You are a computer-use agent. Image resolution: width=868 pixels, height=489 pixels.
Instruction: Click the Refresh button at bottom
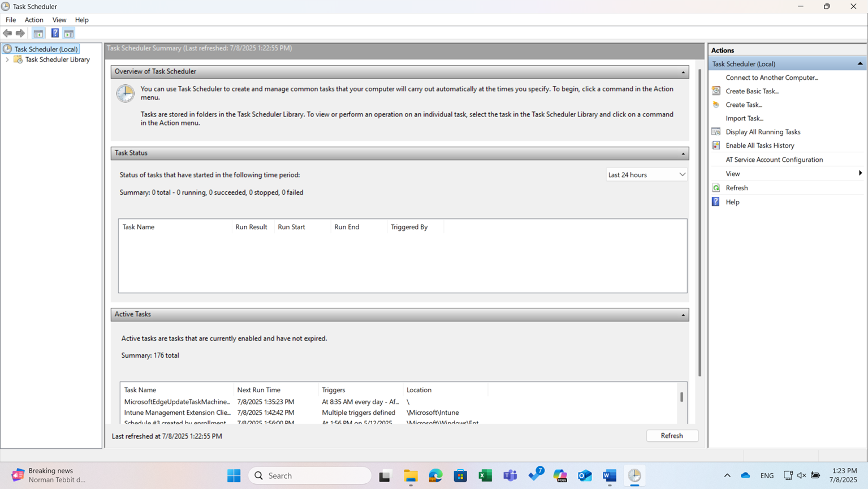tap(672, 436)
